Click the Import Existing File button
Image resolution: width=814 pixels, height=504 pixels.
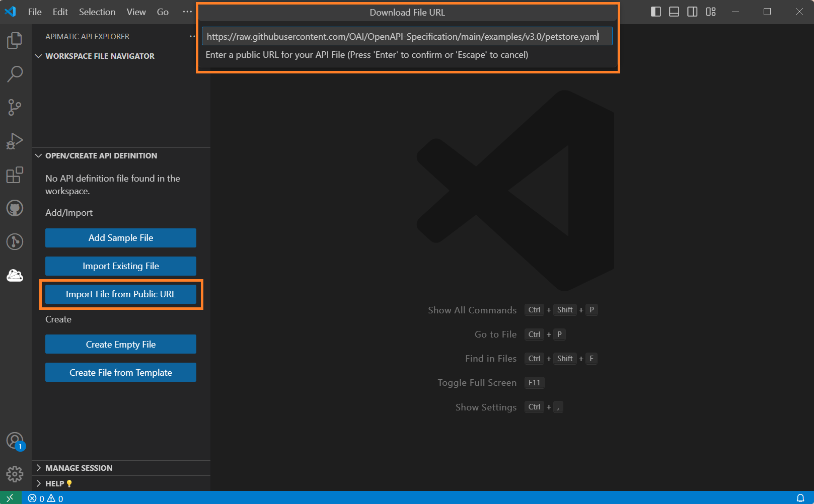(x=121, y=266)
